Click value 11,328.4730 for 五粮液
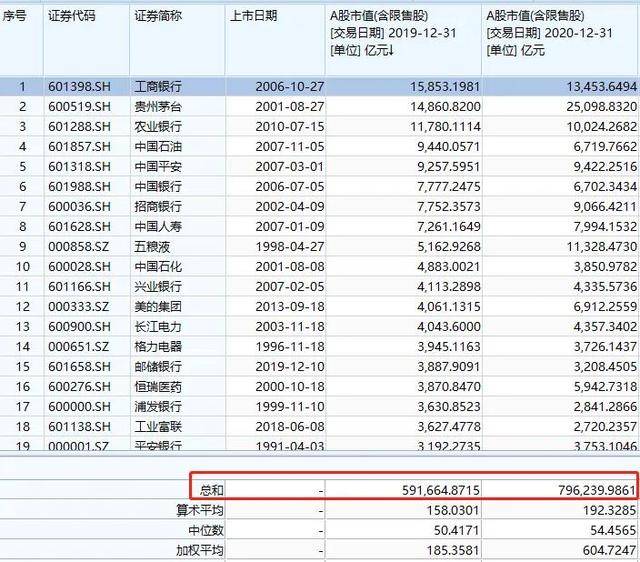Image resolution: width=640 pixels, height=562 pixels. (601, 247)
